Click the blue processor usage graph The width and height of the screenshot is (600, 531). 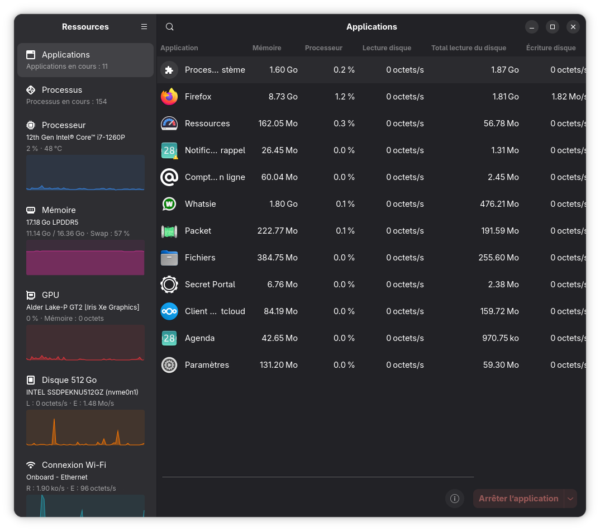click(85, 173)
